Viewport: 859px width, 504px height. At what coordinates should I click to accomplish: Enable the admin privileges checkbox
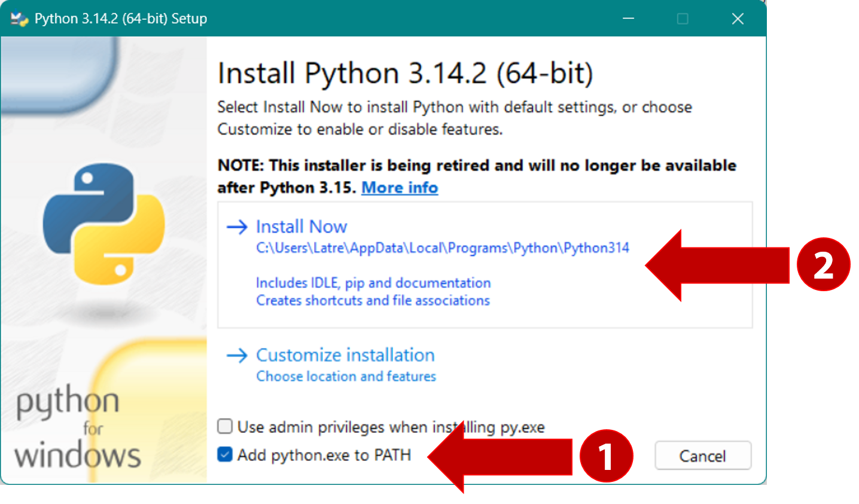[x=225, y=426]
